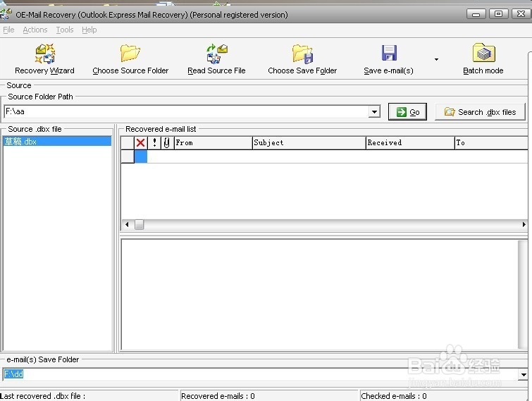Click the blue selected cell in first row
This screenshot has height=401, width=532.
pos(141,156)
